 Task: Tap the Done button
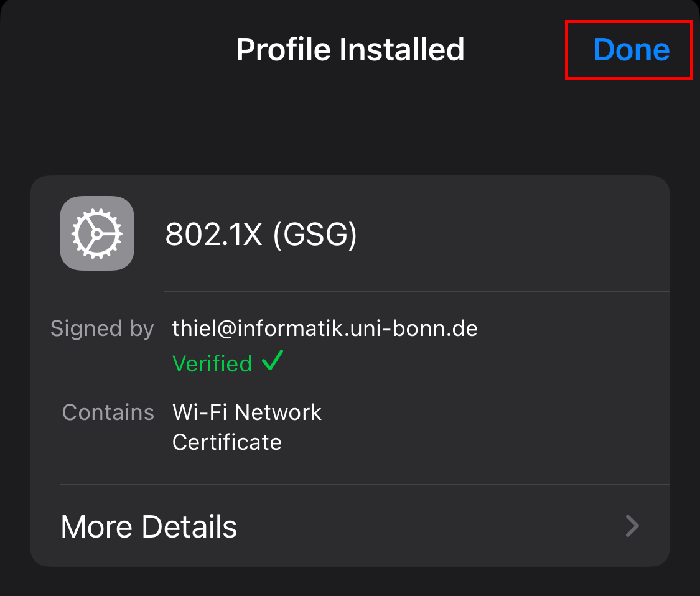(x=631, y=50)
